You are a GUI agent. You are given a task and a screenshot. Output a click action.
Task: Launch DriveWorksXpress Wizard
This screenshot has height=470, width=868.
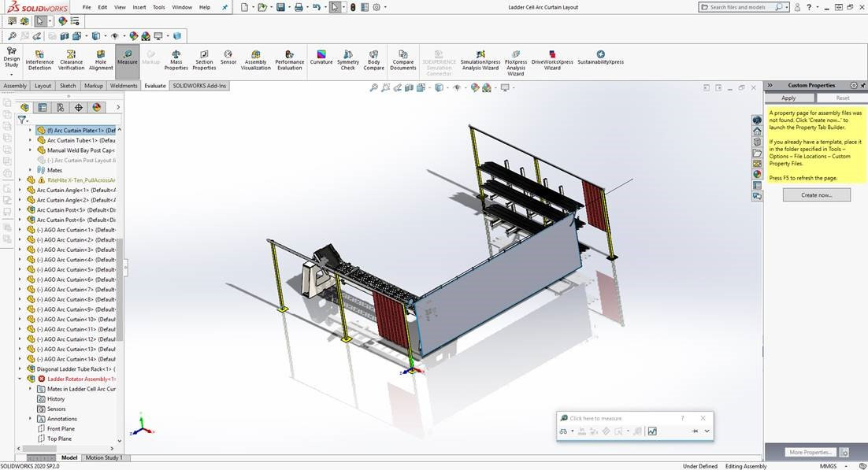(552, 60)
